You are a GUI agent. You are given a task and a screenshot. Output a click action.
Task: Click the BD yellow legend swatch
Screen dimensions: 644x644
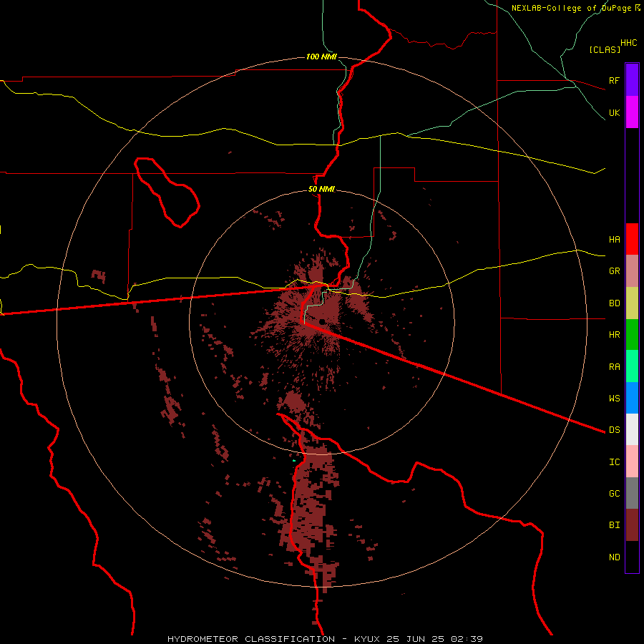[632, 303]
